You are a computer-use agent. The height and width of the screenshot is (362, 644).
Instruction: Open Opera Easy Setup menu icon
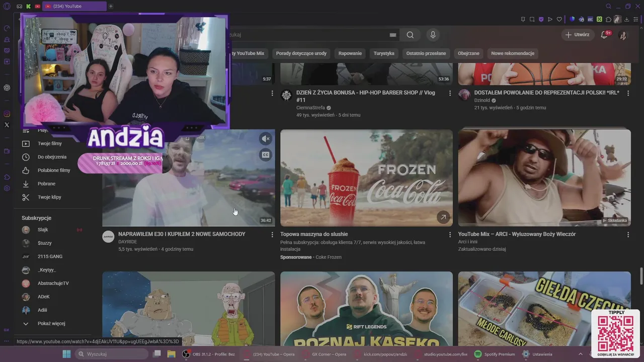[636, 20]
